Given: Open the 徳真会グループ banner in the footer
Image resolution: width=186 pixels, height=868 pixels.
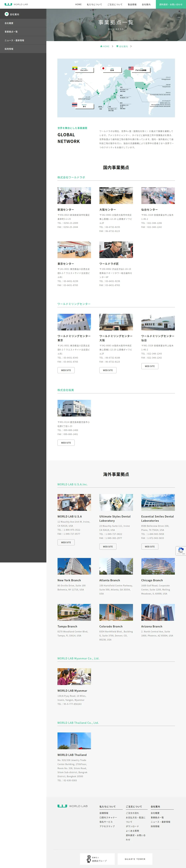Looking at the screenshot, I should [x=97, y=859].
